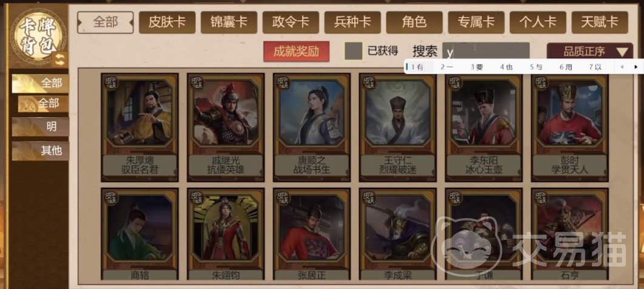Select the 王守仁 烈耀破迷 card
Viewport: 644px width, 289px height.
[x=398, y=128]
